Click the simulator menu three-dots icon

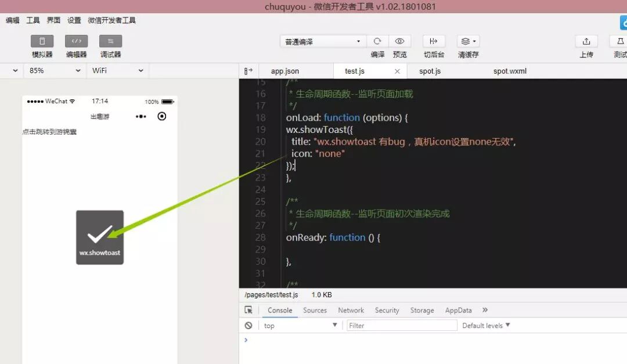click(140, 117)
